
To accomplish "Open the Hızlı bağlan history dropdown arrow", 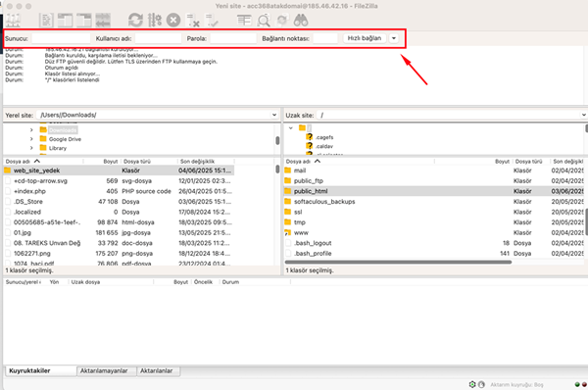I will pyautogui.click(x=394, y=38).
